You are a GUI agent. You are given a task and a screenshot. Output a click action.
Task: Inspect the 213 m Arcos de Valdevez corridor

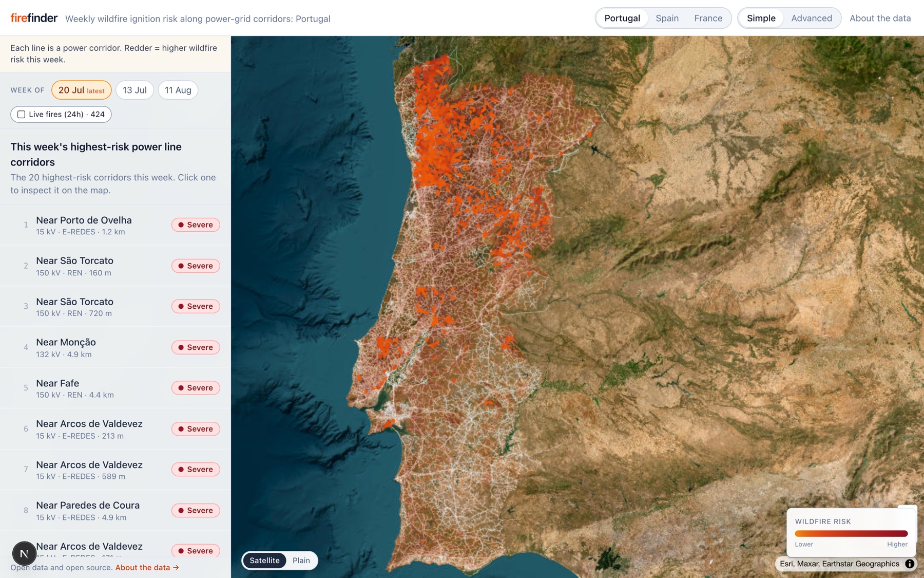[x=115, y=429]
